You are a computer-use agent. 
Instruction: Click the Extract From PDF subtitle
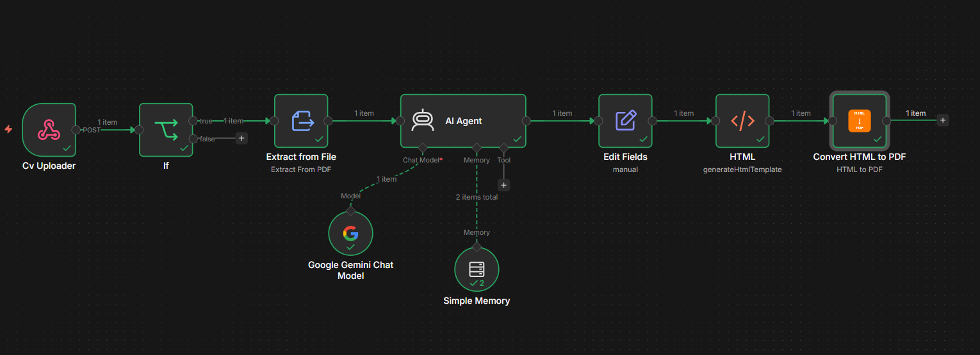[301, 170]
